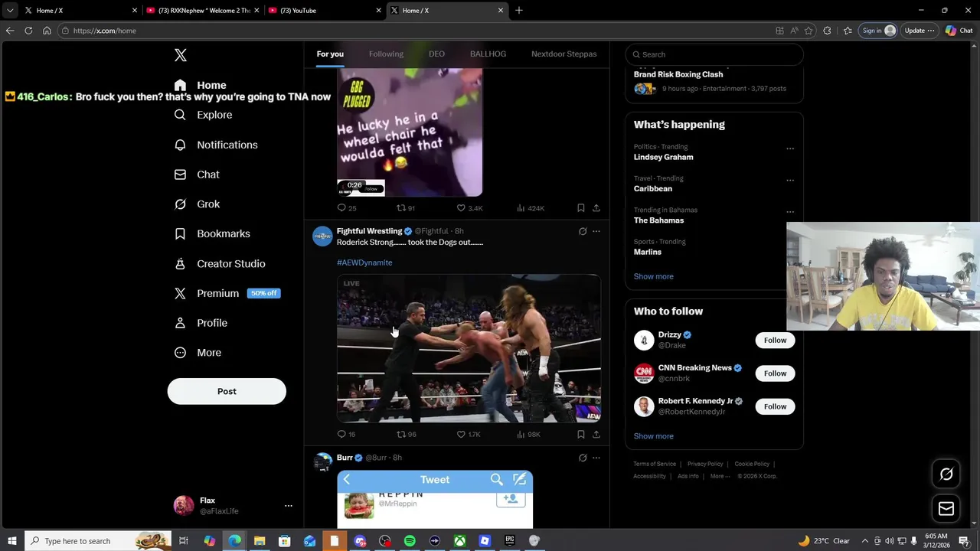
Task: Open the Grok action on Fightful's post
Action: point(583,231)
